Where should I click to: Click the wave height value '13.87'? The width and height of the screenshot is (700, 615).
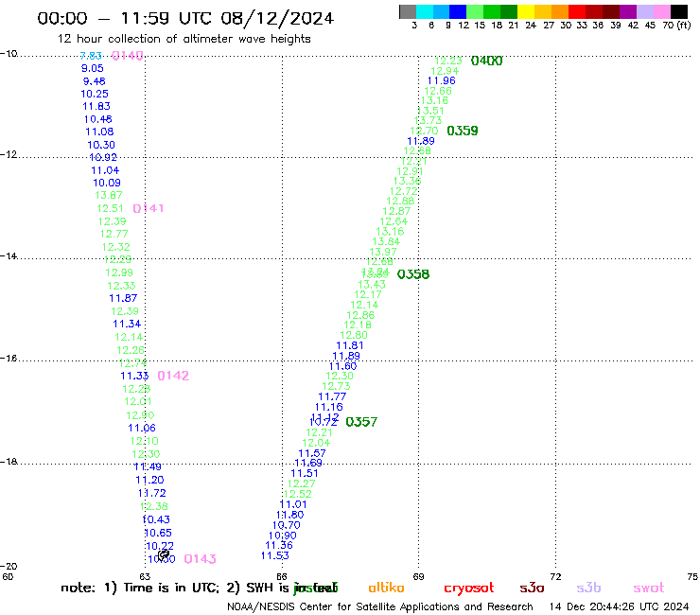pos(109,195)
